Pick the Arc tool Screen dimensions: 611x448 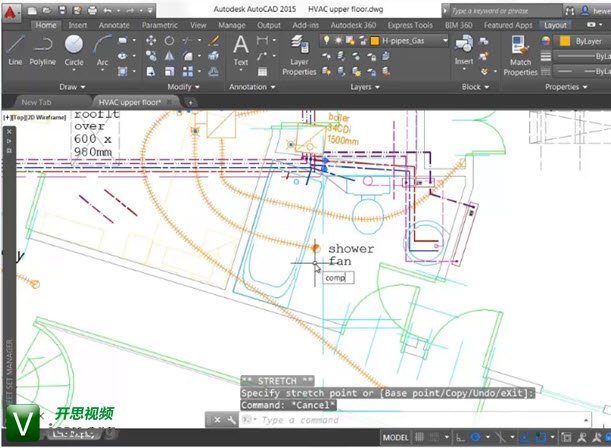101,47
